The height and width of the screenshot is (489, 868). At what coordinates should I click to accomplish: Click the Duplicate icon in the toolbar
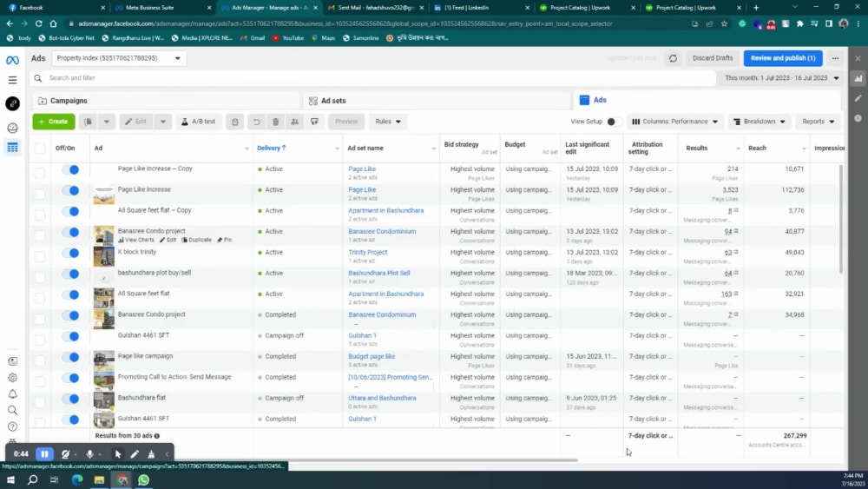tap(89, 122)
